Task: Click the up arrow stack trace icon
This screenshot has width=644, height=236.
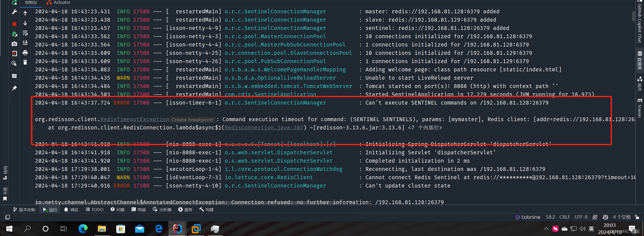Action: click(x=25, y=13)
